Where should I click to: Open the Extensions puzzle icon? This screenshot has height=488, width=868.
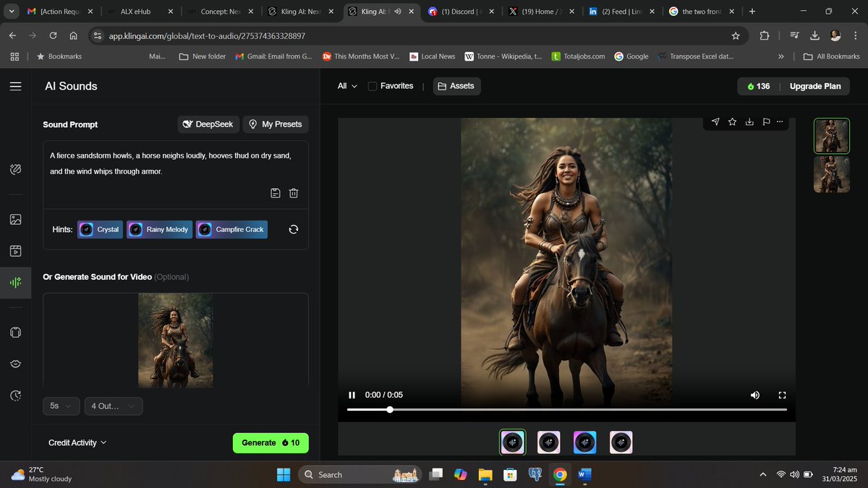pos(765,35)
